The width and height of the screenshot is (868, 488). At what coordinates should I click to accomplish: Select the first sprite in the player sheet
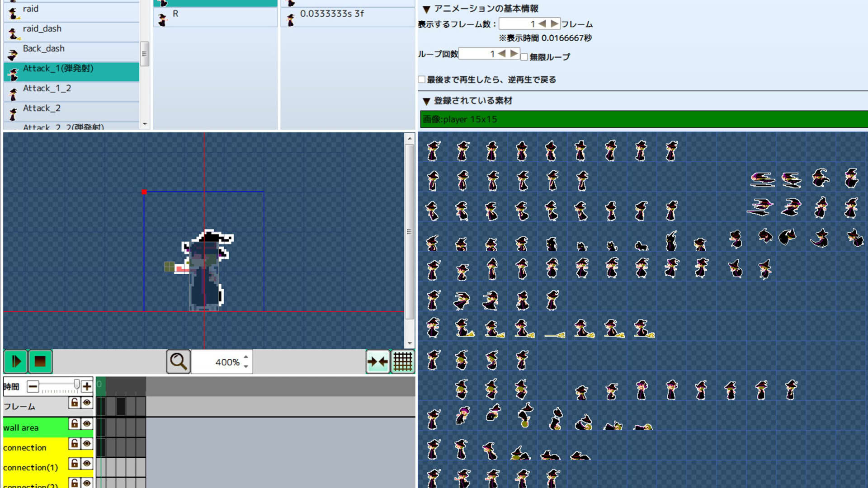433,151
